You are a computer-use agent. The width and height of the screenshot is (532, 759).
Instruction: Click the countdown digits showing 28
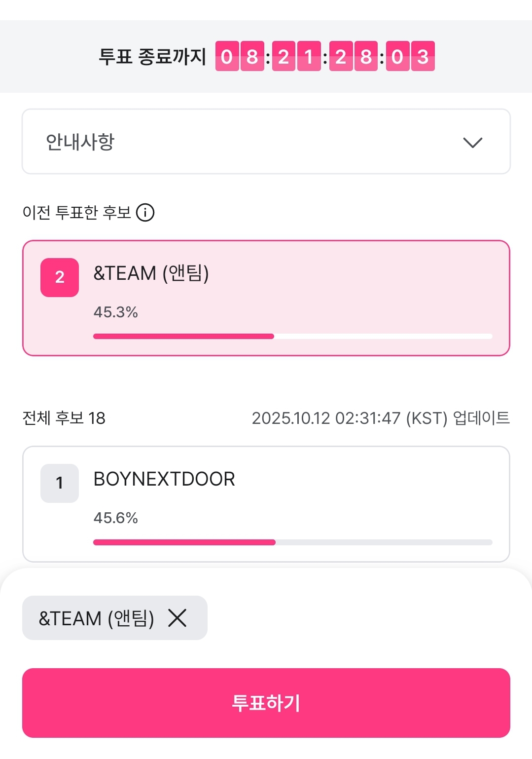point(354,56)
